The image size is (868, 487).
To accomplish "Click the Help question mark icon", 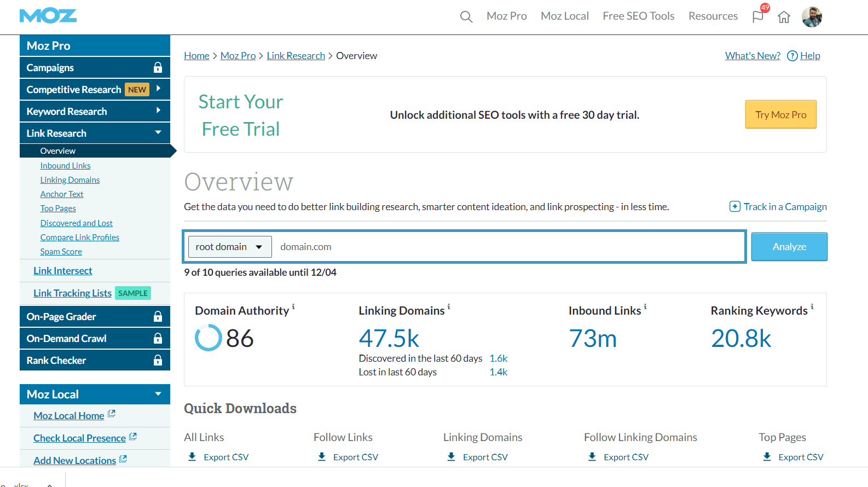I will [792, 56].
